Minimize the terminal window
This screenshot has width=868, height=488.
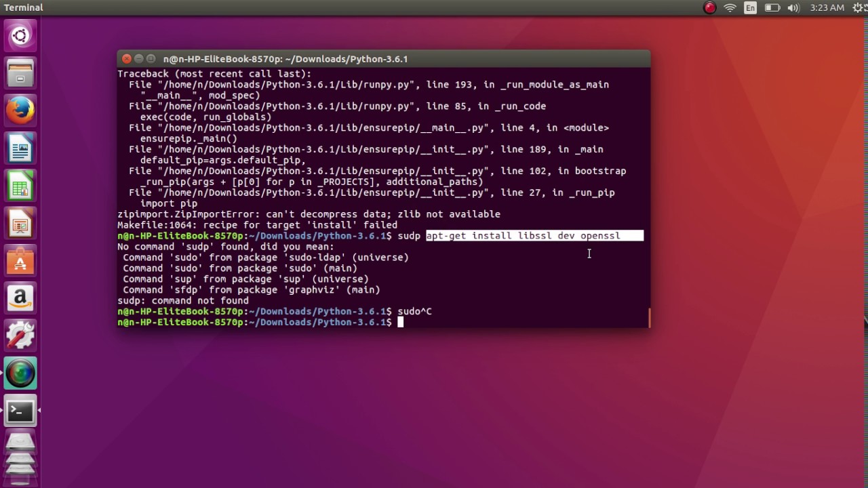[x=139, y=59]
